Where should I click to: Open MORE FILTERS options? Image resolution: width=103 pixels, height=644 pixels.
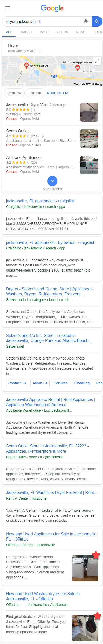coord(58,93)
